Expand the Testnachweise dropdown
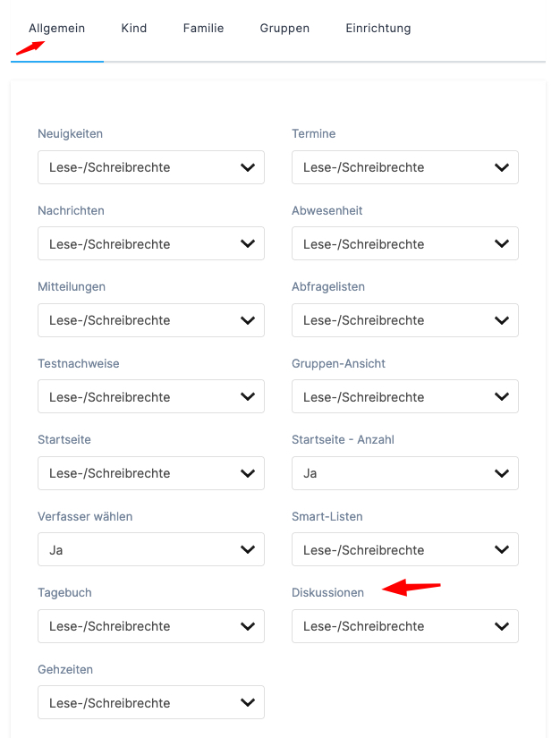The width and height of the screenshot is (560, 738). coord(151,397)
